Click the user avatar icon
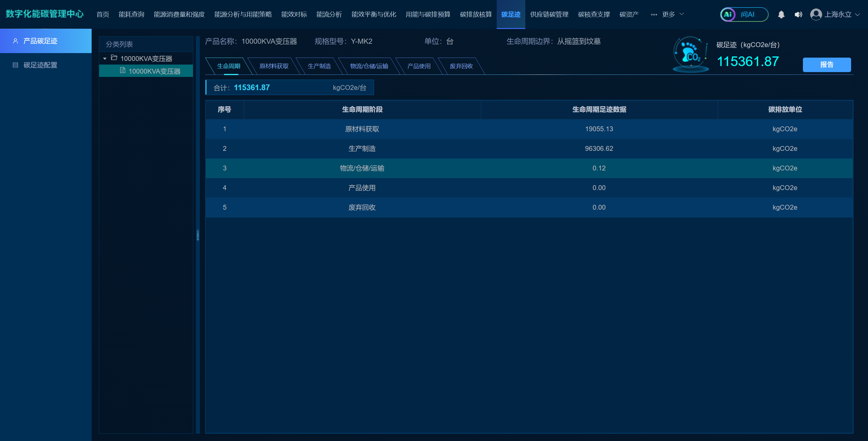Viewport: 868px width, 441px height. pyautogui.click(x=816, y=14)
